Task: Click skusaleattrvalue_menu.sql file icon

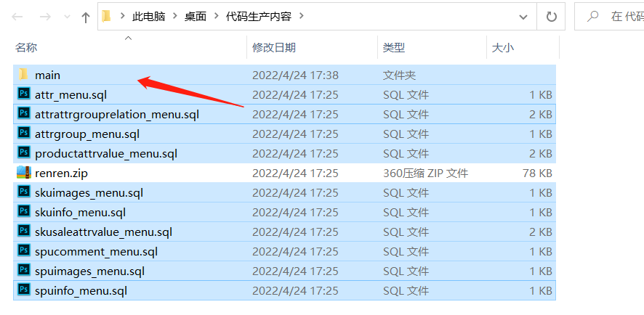Action: click(24, 231)
